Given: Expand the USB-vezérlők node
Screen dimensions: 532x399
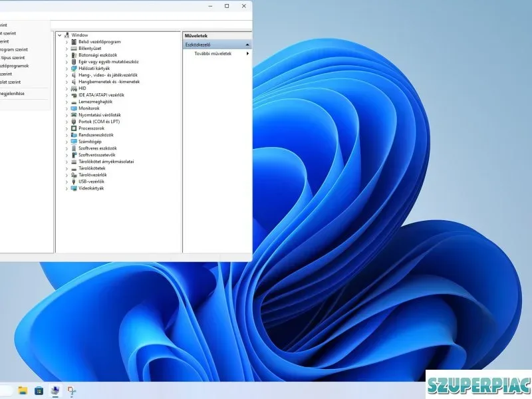Looking at the screenshot, I should 66,182.
